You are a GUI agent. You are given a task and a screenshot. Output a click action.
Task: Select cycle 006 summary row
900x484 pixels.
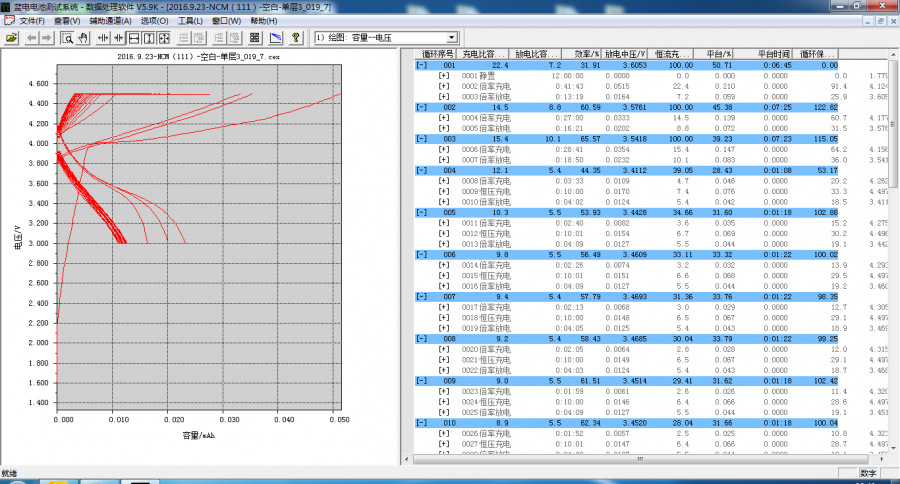[627, 254]
